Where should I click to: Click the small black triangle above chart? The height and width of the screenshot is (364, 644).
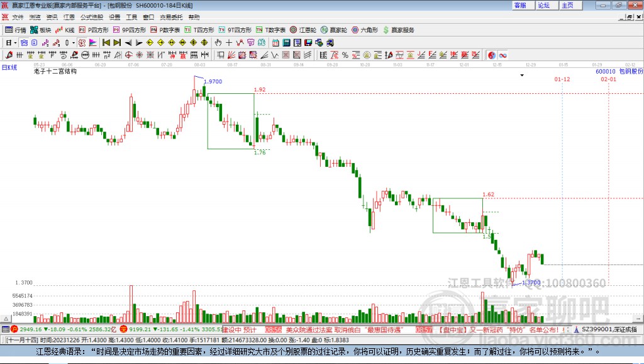pyautogui.click(x=522, y=76)
